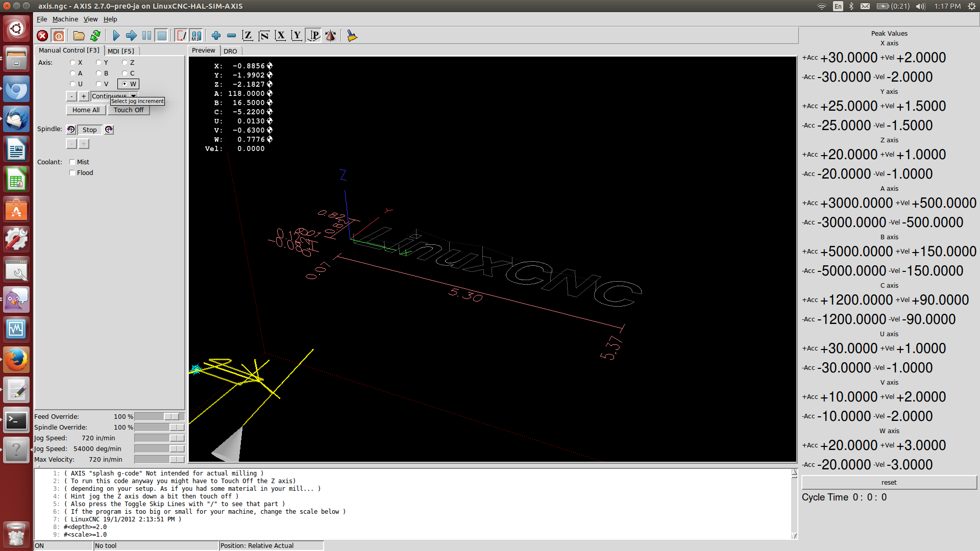Run the program with play icon

point(116,36)
